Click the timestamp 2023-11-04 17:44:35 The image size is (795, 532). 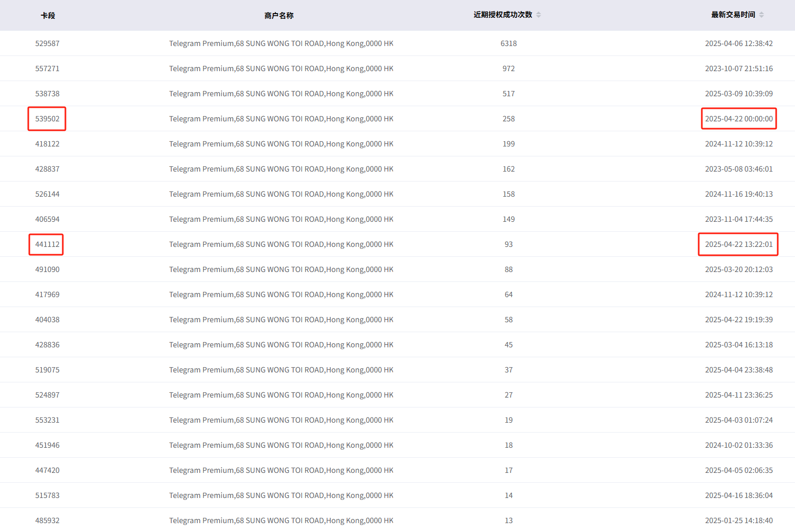coord(738,219)
